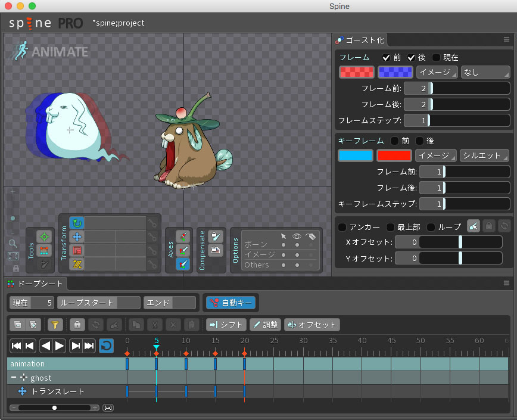517x420 pixels.
Task: Open dopesheet panel menu icon
Action: click(506, 283)
